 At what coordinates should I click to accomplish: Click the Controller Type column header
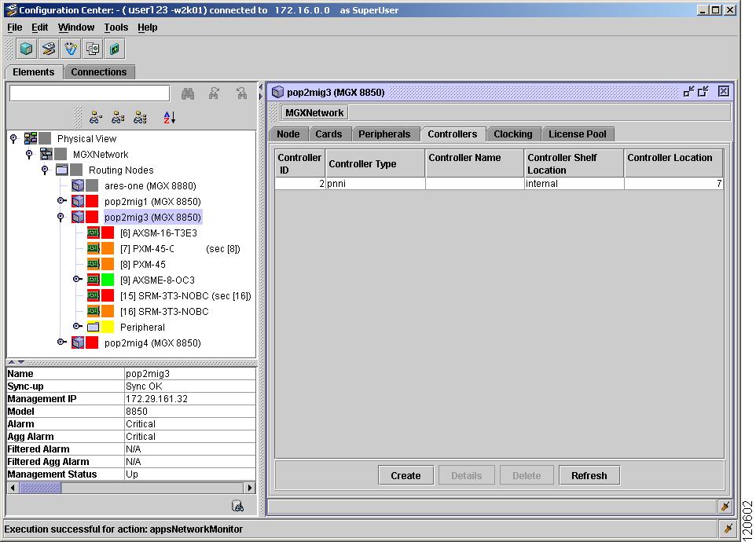[375, 164]
